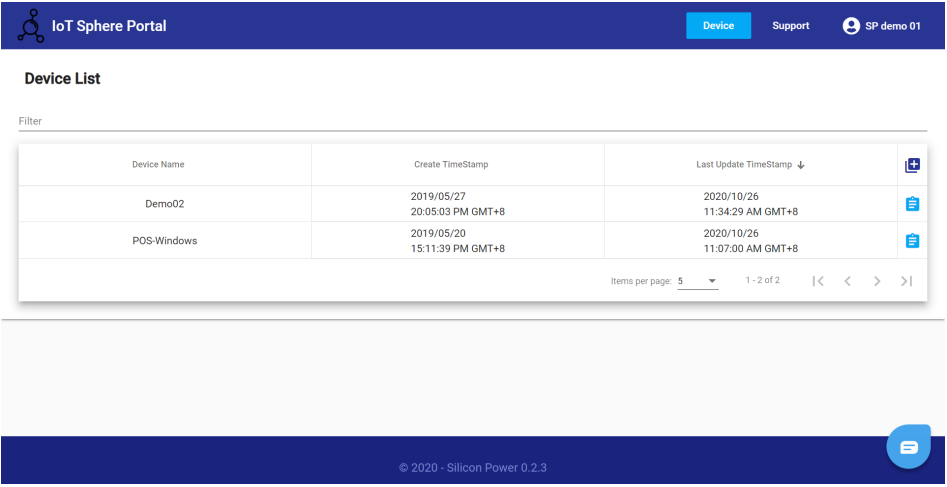This screenshot has height=487, width=947.
Task: Open the Support menu item
Action: 790,26
